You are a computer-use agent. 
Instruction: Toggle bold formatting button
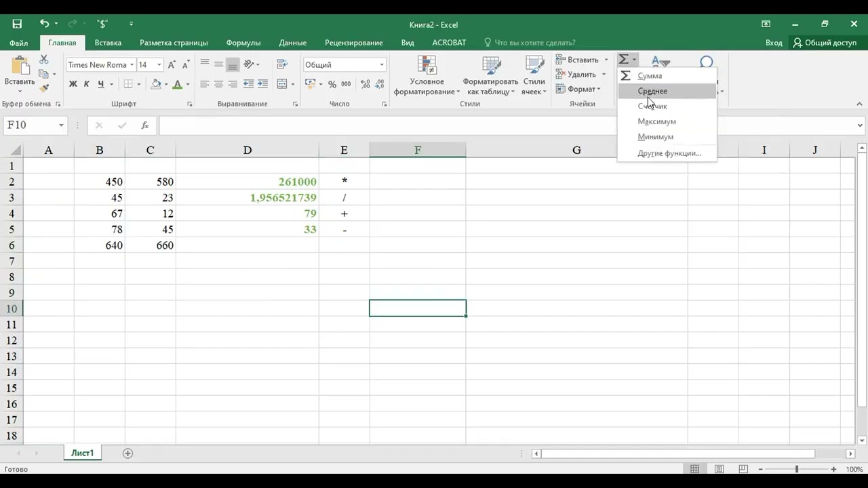pos(73,84)
